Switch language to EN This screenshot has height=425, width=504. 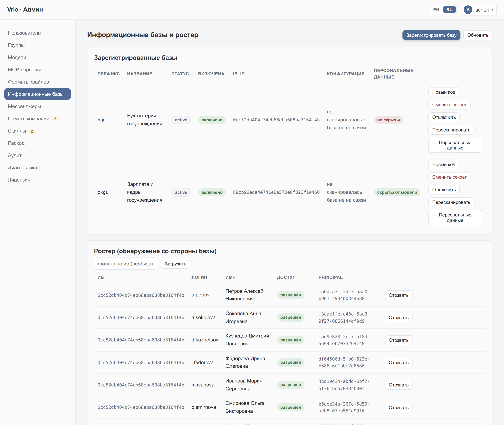click(436, 10)
